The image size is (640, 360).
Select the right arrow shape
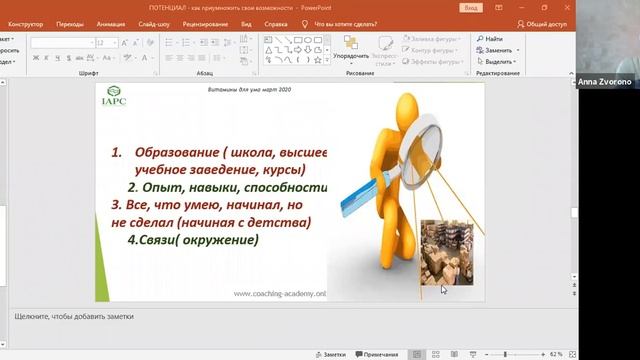click(298, 50)
